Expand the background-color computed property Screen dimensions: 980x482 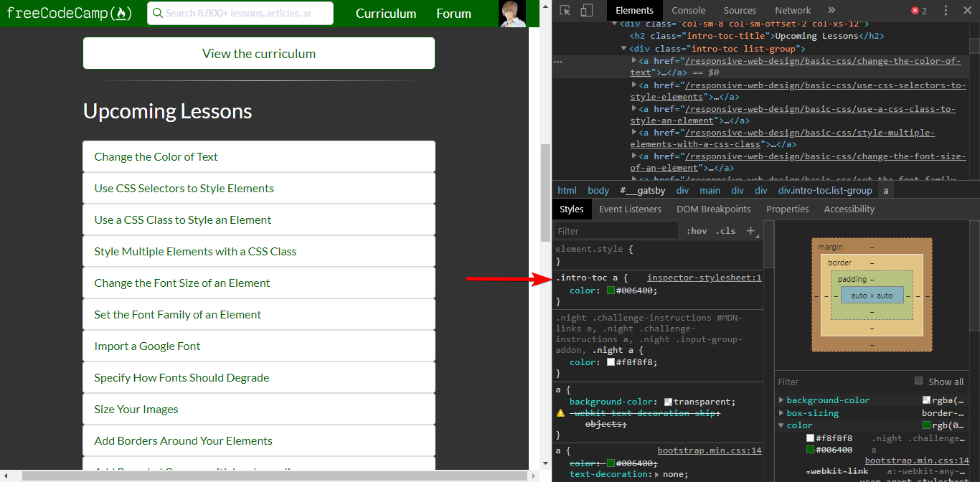tap(781, 400)
